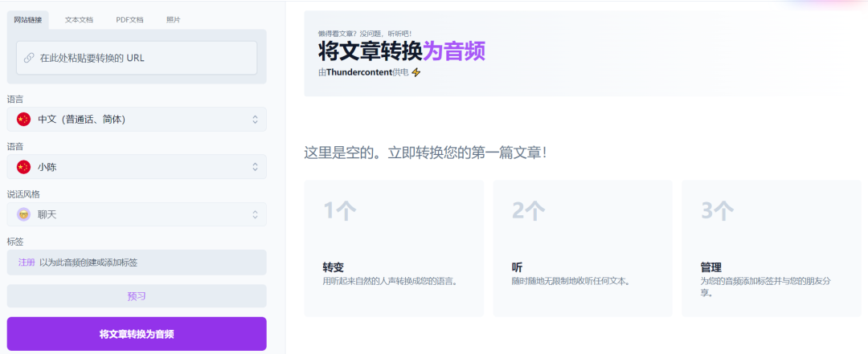This screenshot has height=354, width=868.
Task: Click the text 随时随地无限制地收听任何文本。
Action: point(572,281)
